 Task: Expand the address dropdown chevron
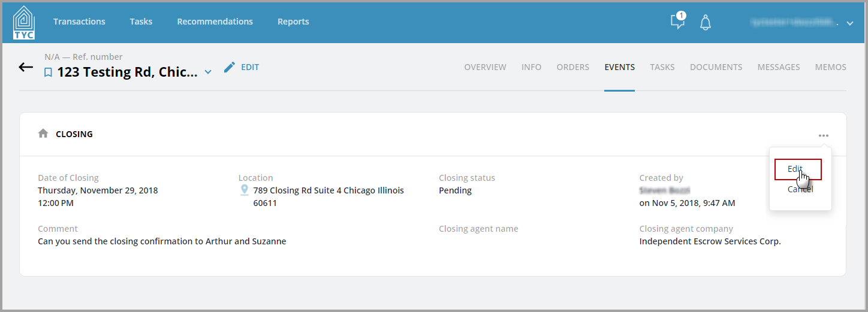(208, 72)
